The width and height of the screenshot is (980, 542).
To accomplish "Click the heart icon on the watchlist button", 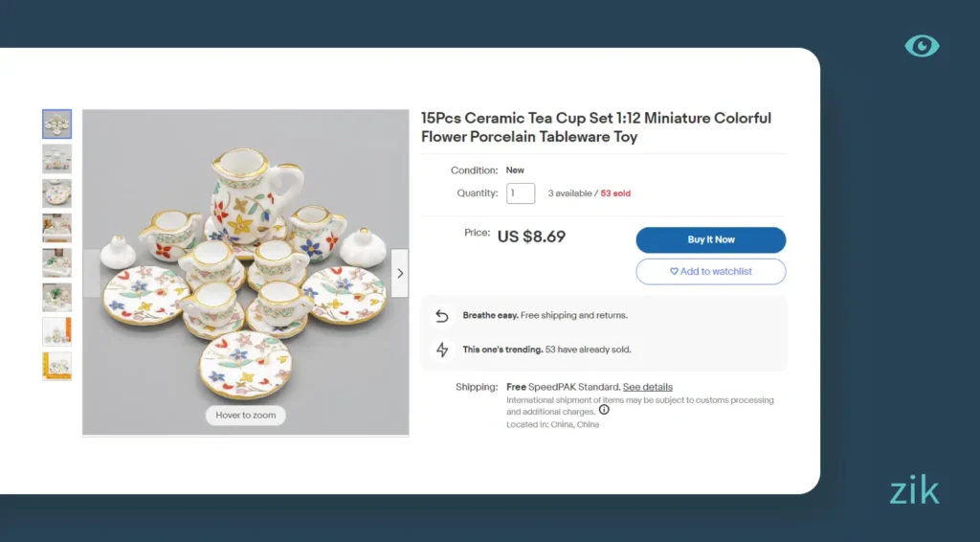I will tap(674, 272).
